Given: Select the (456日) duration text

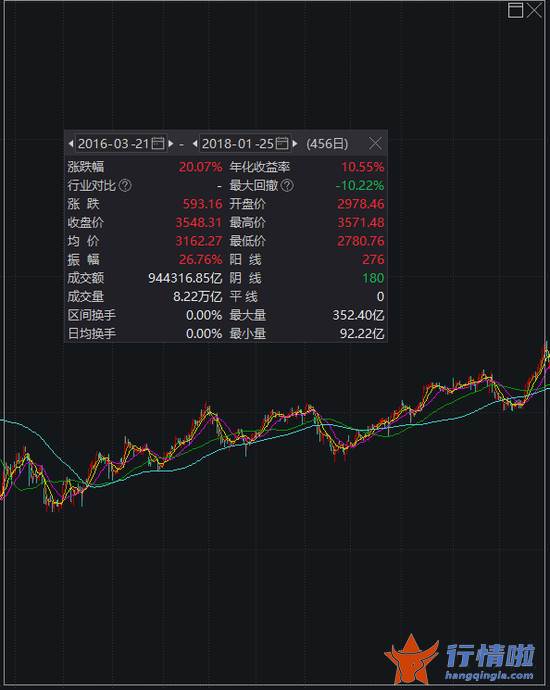Looking at the screenshot, I should pyautogui.click(x=327, y=144).
